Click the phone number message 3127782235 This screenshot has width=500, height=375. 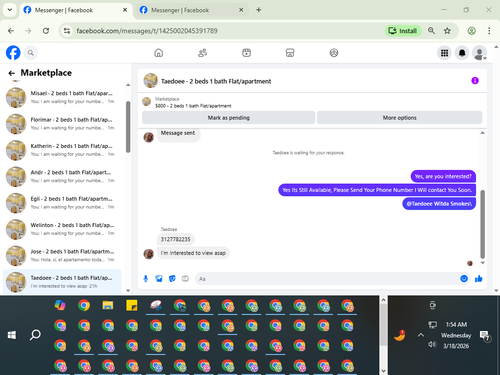click(x=175, y=239)
